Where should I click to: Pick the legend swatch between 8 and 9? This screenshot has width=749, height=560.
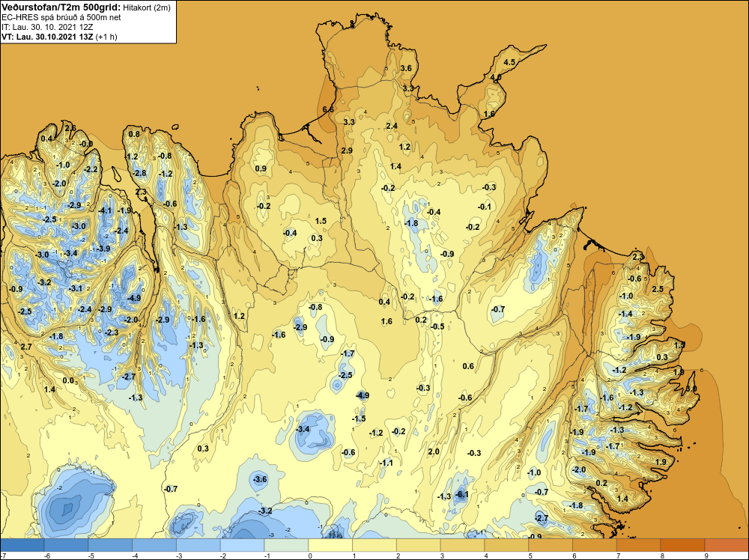point(682,545)
